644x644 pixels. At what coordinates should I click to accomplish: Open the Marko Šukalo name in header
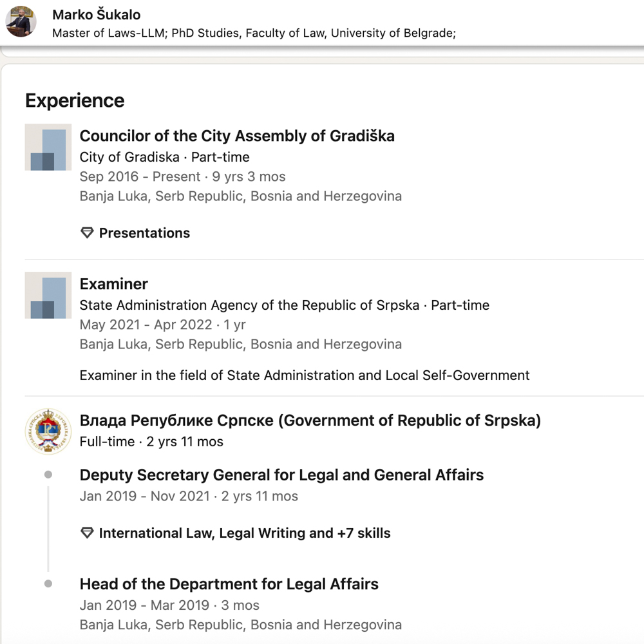[97, 15]
